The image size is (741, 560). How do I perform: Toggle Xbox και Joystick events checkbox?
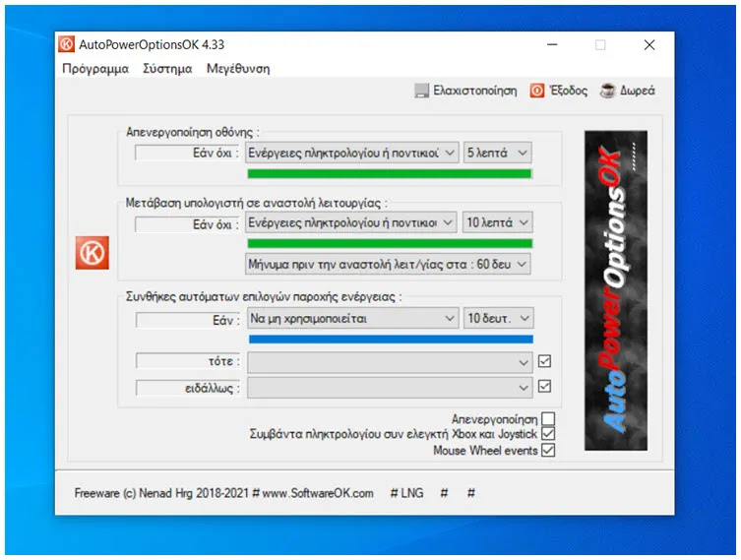[548, 434]
